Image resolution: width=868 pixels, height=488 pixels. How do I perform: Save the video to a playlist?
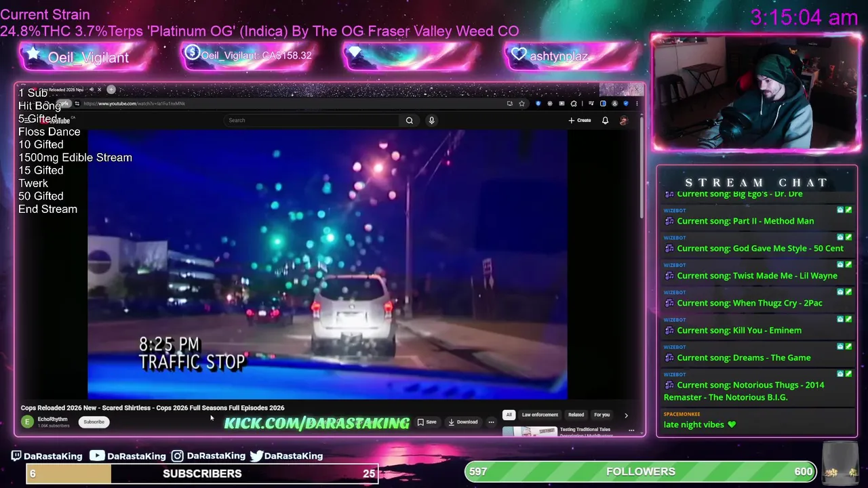[x=427, y=422]
